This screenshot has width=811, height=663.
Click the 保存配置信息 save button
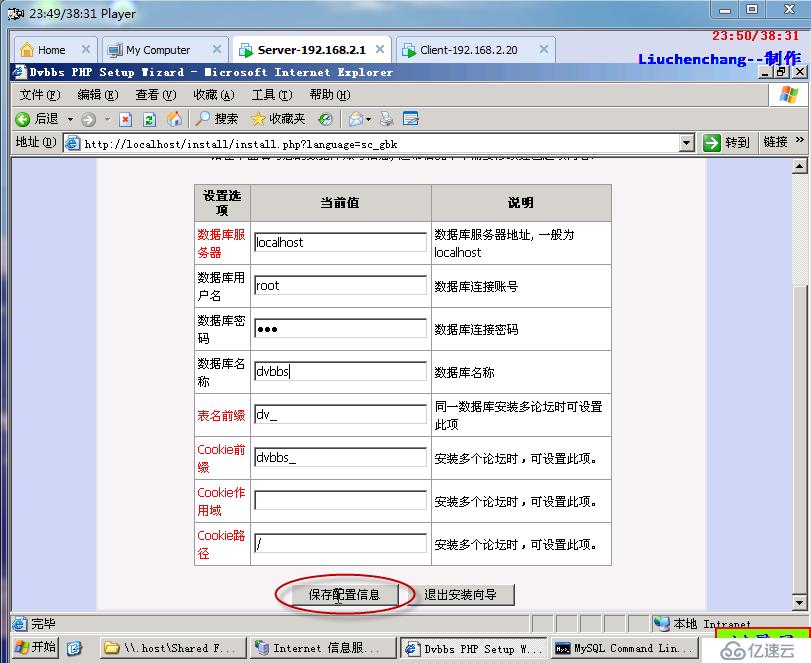coord(345,595)
